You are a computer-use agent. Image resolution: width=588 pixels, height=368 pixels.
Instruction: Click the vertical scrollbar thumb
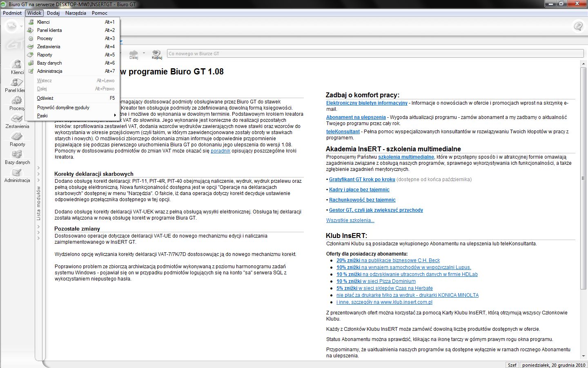(583, 178)
